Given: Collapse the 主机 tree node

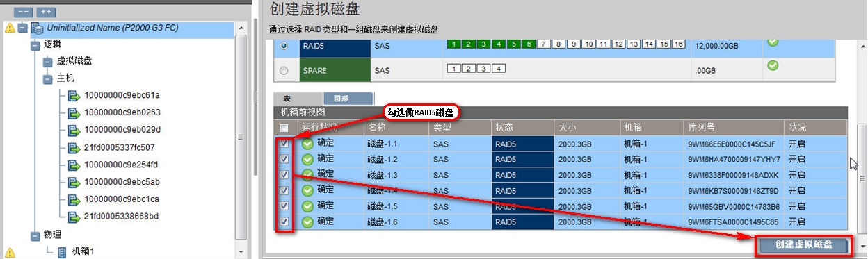Looking at the screenshot, I should [x=48, y=79].
